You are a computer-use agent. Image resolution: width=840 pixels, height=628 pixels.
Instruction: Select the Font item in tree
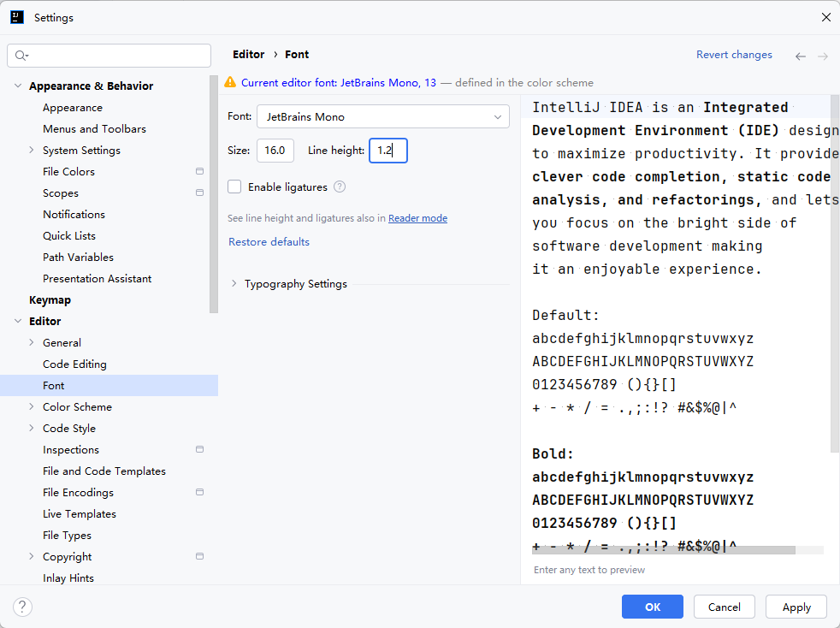109,385
